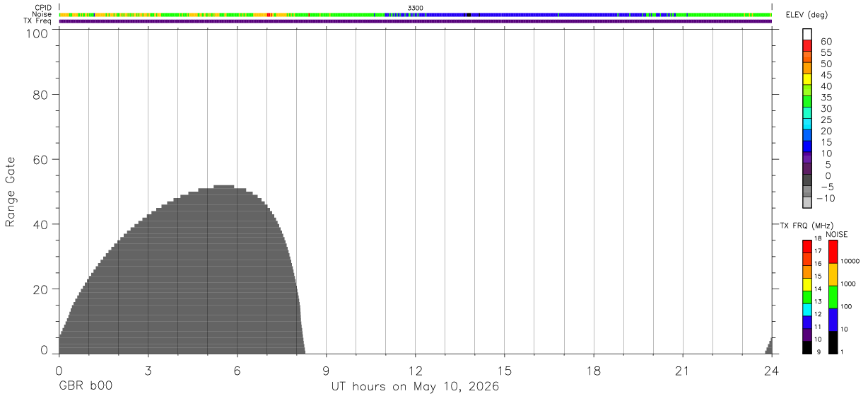Click the blue swatch in NOISE color bar

(x=833, y=320)
